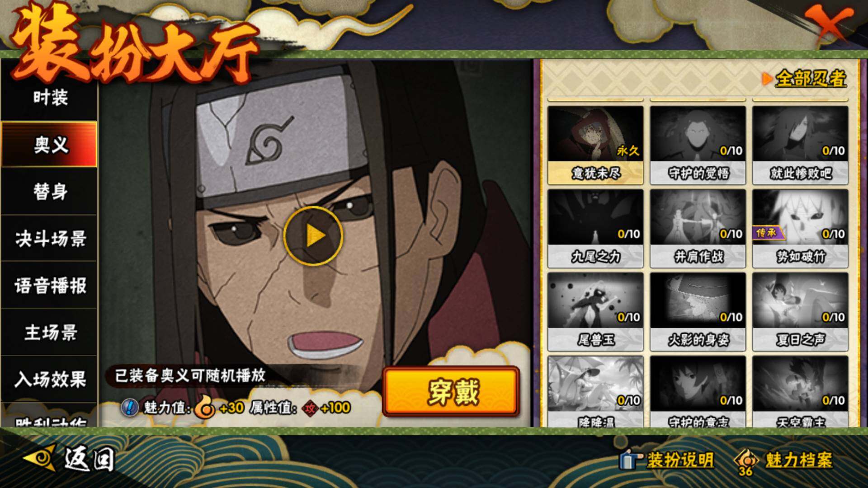Choose the 九尾之力 skill card

tap(595, 228)
